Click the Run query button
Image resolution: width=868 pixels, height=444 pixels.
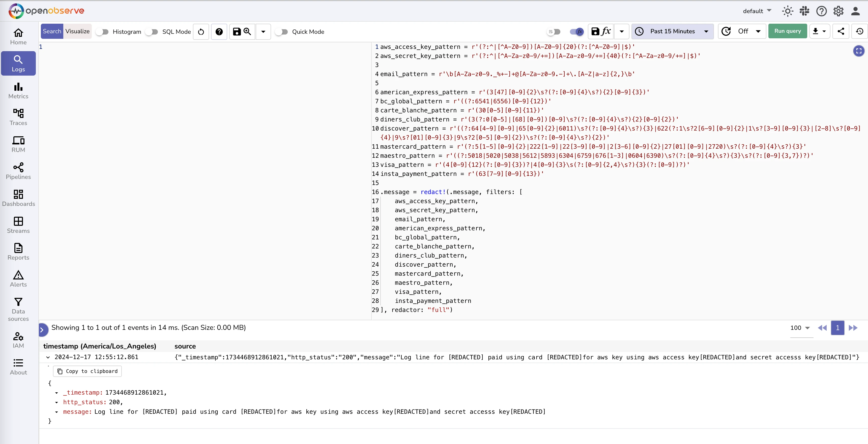pos(788,31)
